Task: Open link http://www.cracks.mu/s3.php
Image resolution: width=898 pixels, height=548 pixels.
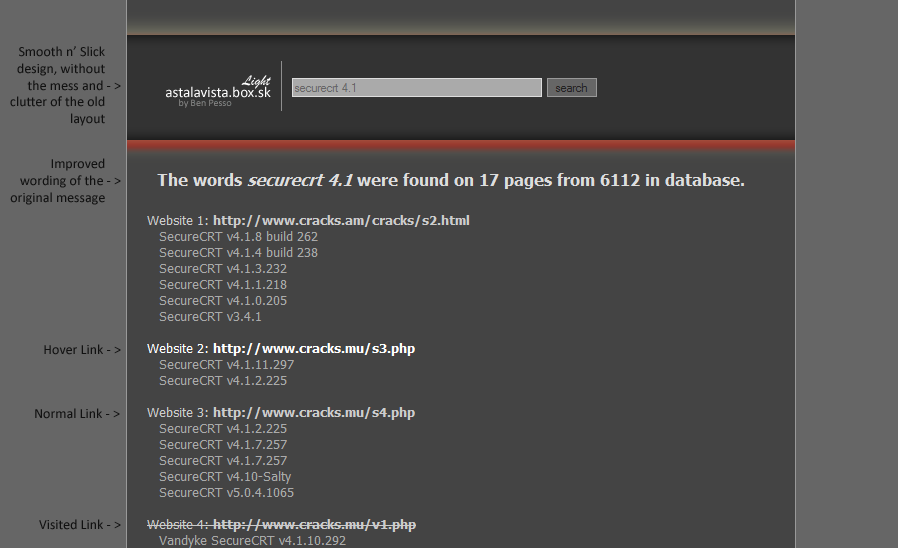Action: (x=314, y=349)
